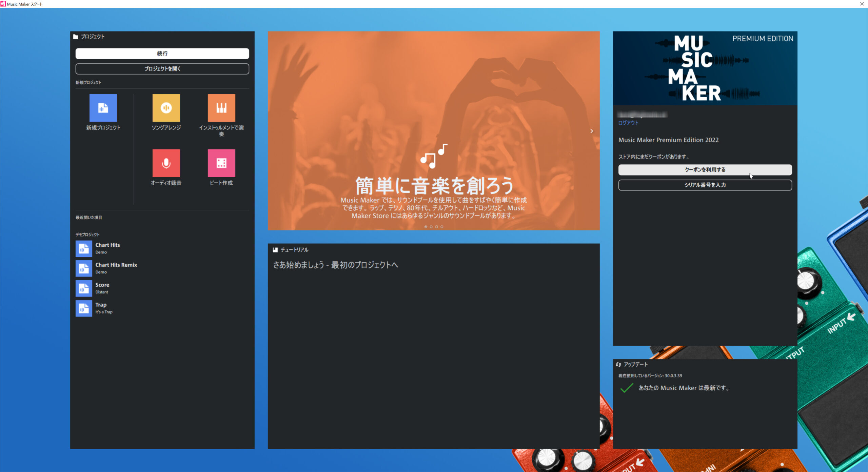Image resolution: width=868 pixels, height=472 pixels.
Task: Select the second banner slide dot
Action: click(x=431, y=227)
